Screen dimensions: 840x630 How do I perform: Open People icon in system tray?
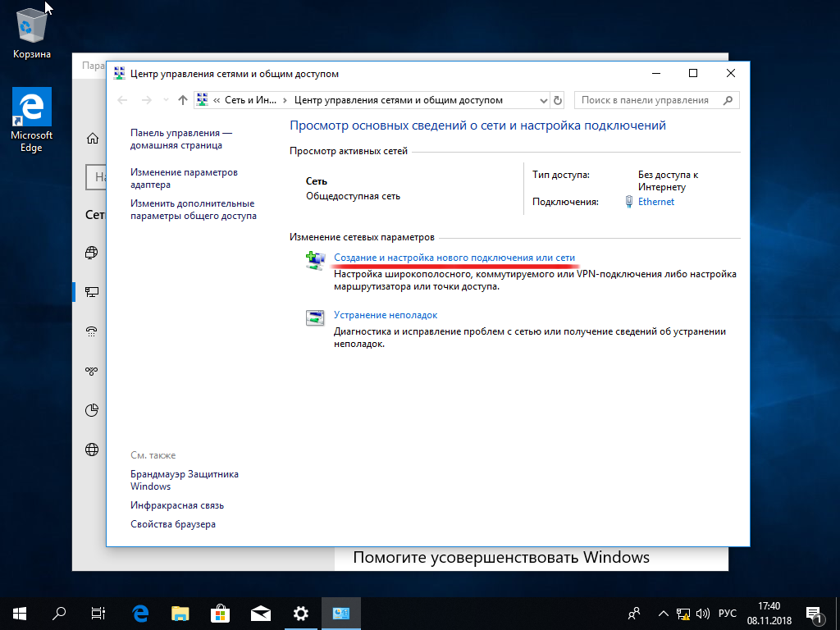[x=634, y=613]
